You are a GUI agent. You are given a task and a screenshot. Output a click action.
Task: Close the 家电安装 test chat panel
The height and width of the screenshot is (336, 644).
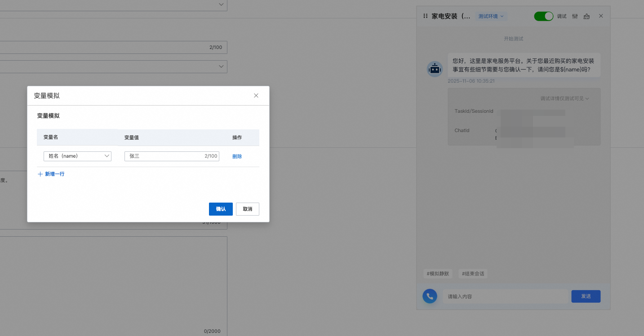[601, 16]
